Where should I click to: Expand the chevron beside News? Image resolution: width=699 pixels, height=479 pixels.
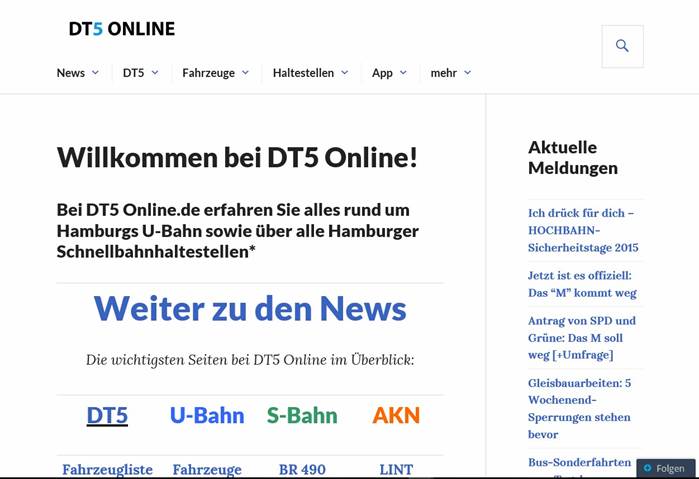(95, 73)
